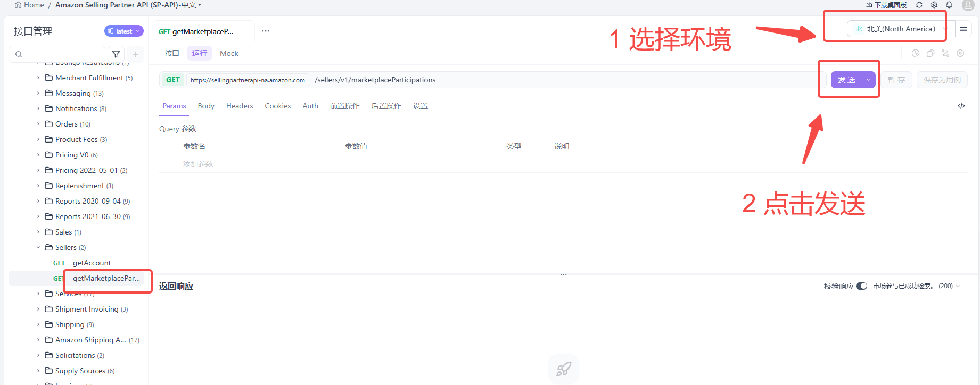Click the Orders folder icon
This screenshot has width=980, height=385.
coord(49,124)
